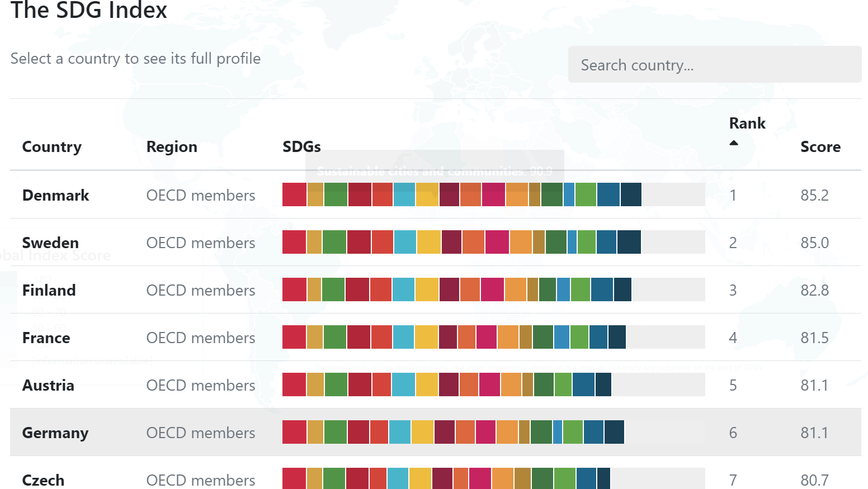
Task: Click Finland's magenta SDG bar segment
Action: [x=492, y=289]
